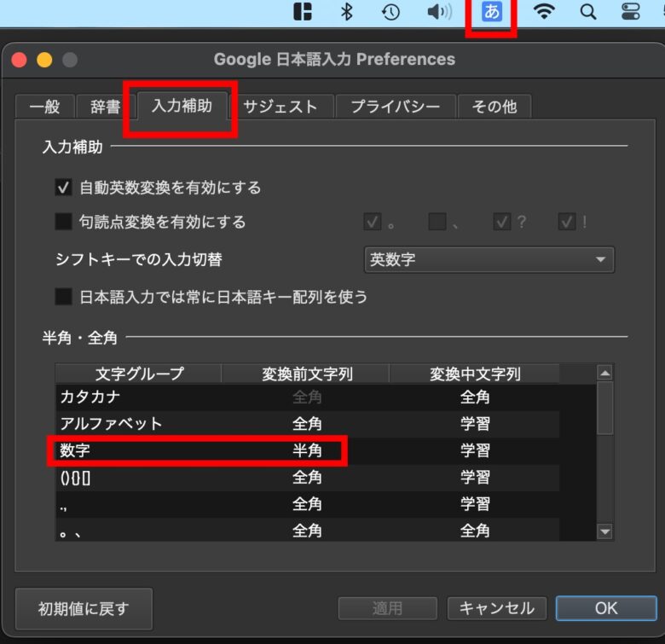Open the volume menu bar icon
Image resolution: width=665 pixels, height=644 pixels.
(440, 12)
